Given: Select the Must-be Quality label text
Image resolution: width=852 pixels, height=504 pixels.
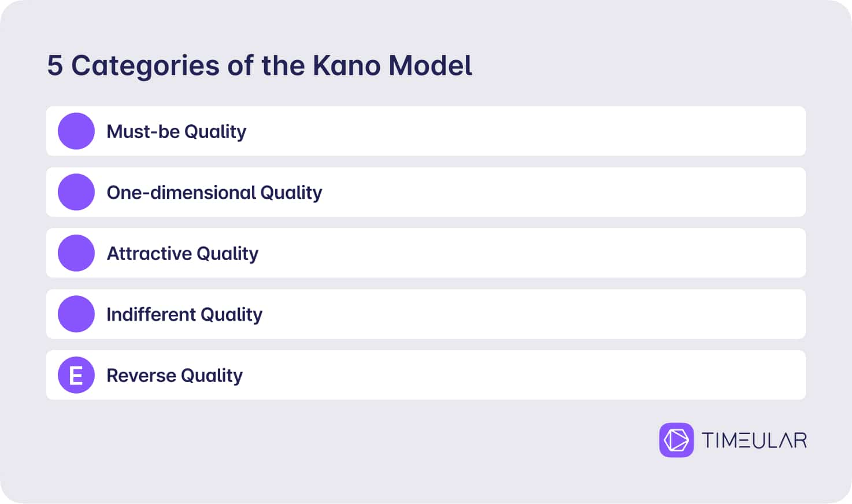Looking at the screenshot, I should click(x=176, y=132).
